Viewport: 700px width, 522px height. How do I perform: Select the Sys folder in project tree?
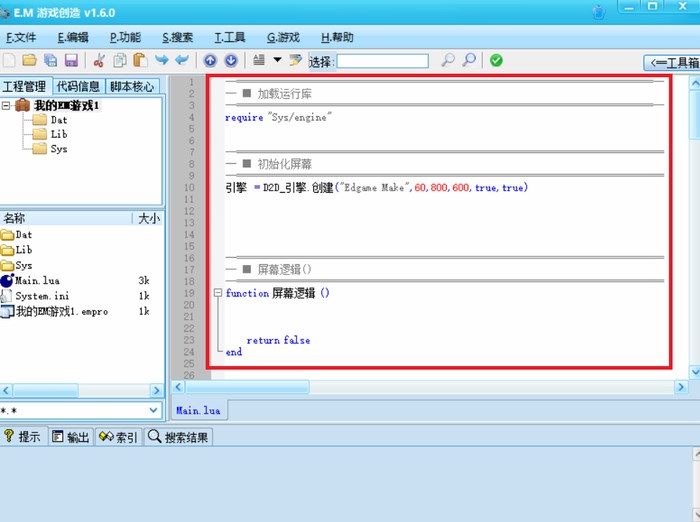pyautogui.click(x=58, y=149)
